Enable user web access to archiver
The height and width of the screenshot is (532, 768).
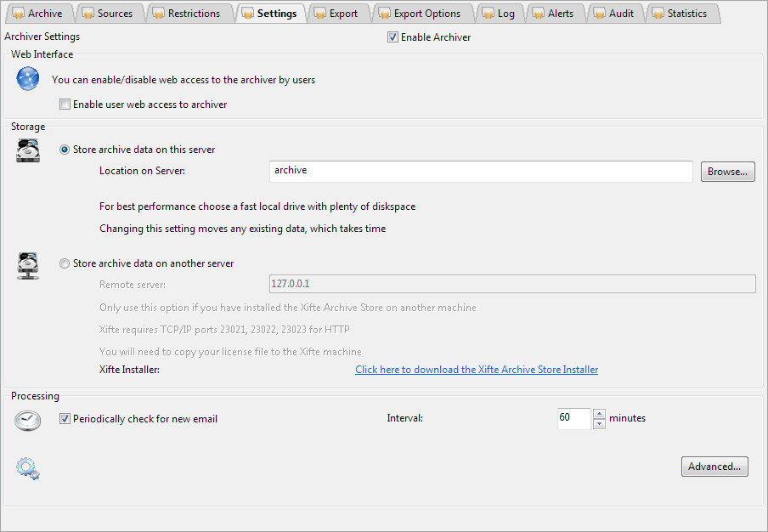(65, 105)
